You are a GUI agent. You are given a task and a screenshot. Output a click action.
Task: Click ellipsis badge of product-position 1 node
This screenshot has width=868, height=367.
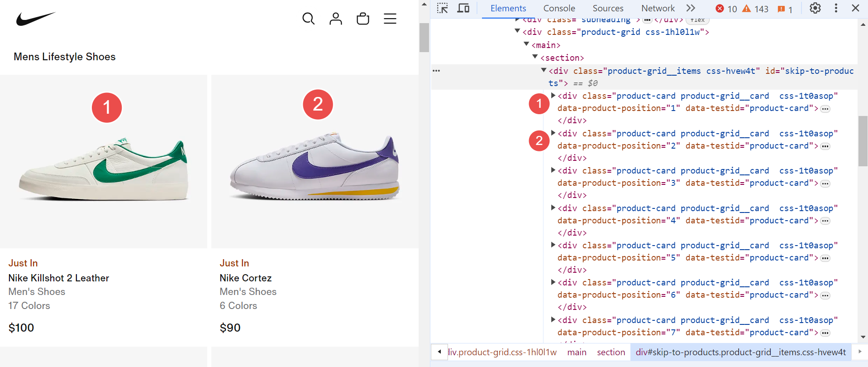825,109
